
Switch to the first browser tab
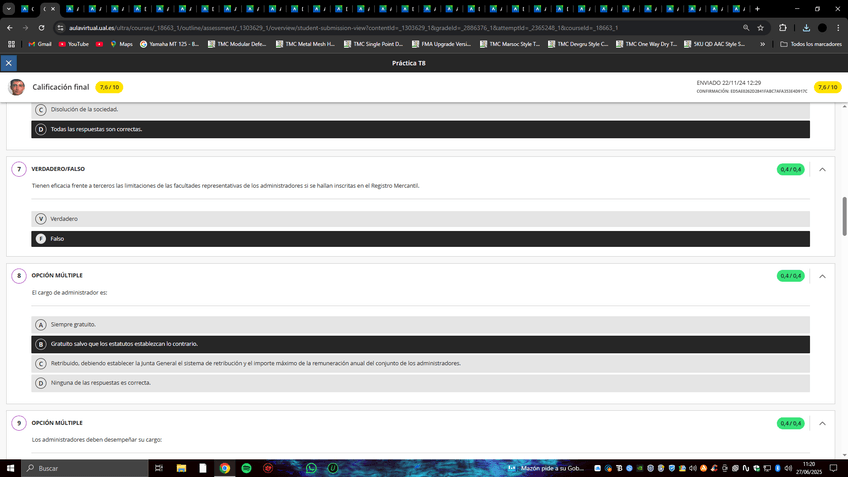click(26, 9)
